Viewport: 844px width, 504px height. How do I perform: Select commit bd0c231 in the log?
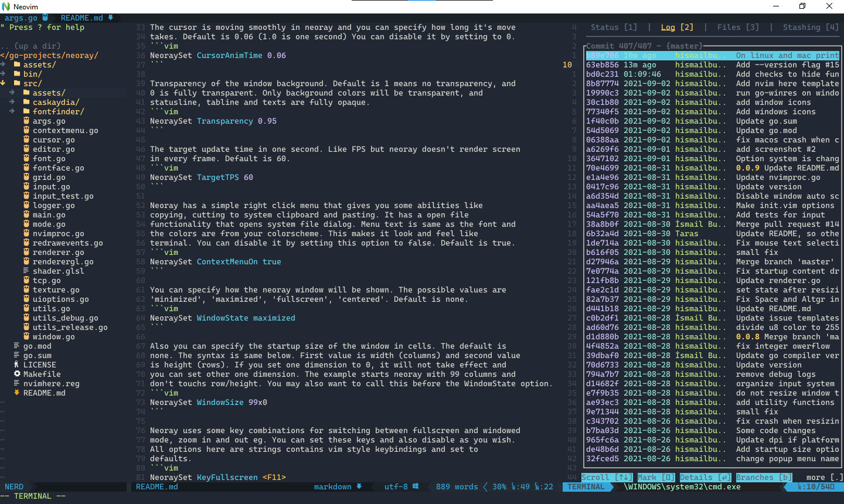coord(713,74)
